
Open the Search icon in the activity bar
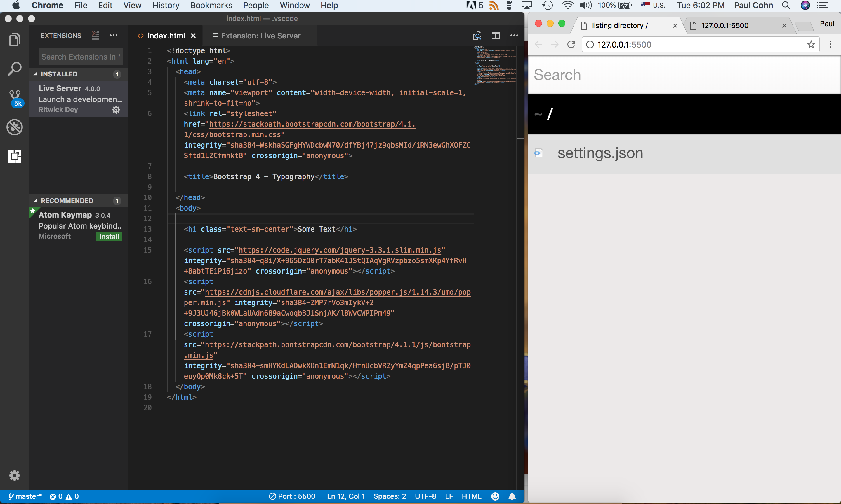click(15, 68)
